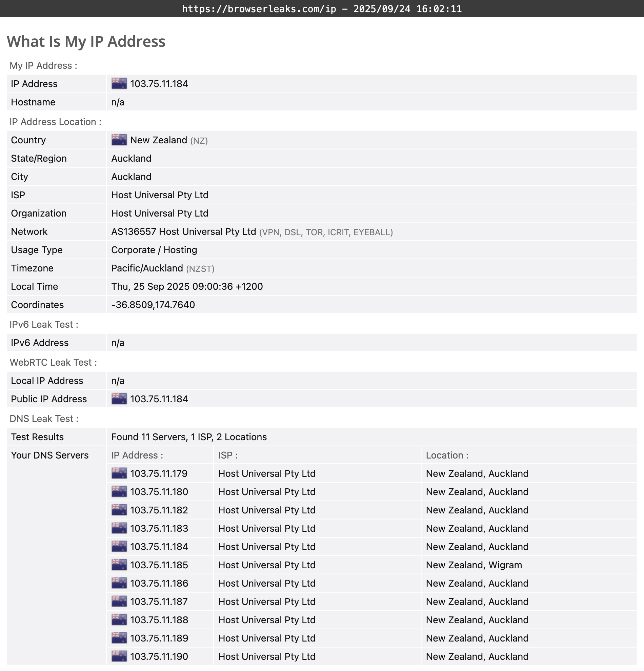The width and height of the screenshot is (644, 671).
Task: Select the coordinates value -36.8509,174.7640
Action: [x=153, y=305]
